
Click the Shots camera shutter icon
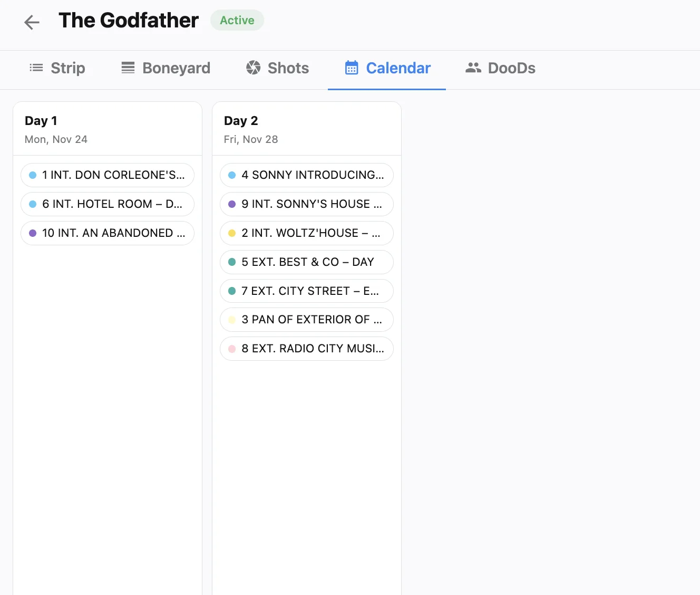point(254,68)
